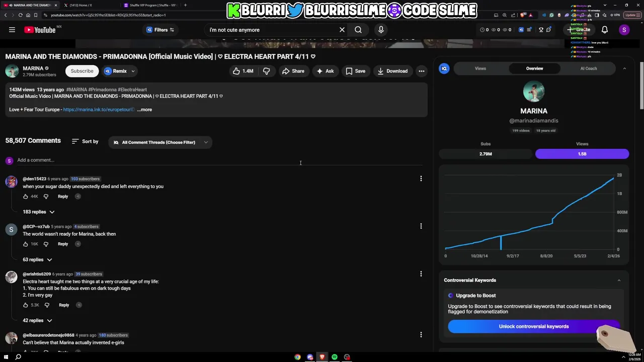The image size is (644, 362).
Task: Open options for the @elbasurerodetonejo9868 comment
Action: coord(421,335)
